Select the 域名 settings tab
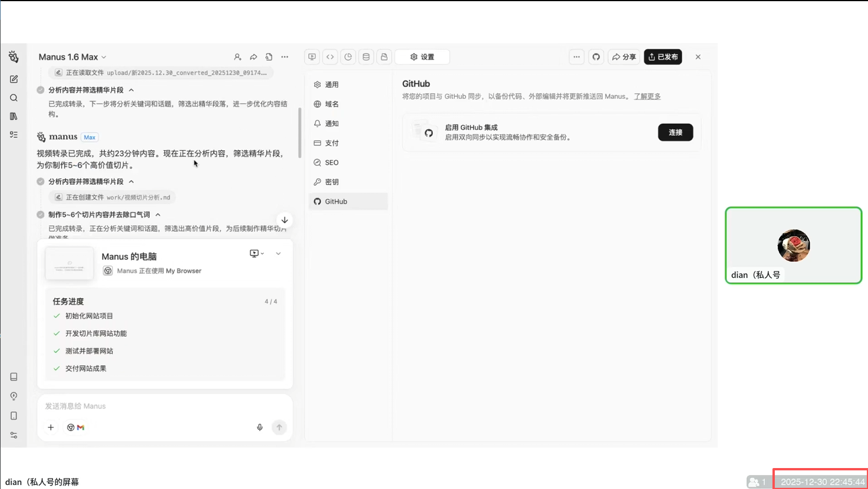Screen dimensions: 868x489 [x=331, y=104]
